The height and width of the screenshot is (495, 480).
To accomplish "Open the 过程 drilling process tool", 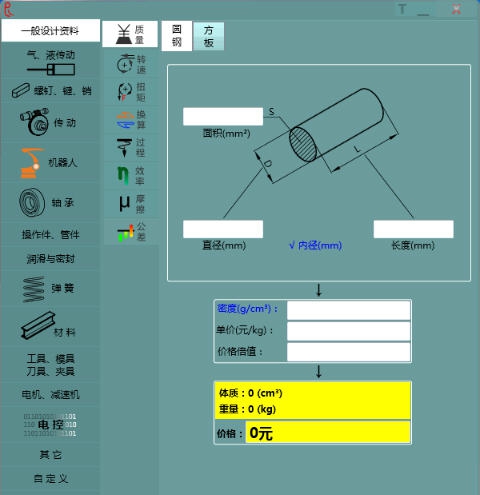I will point(131,147).
